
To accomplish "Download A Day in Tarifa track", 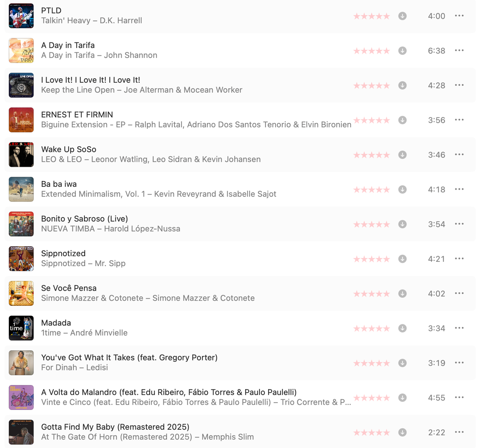I will pos(402,51).
